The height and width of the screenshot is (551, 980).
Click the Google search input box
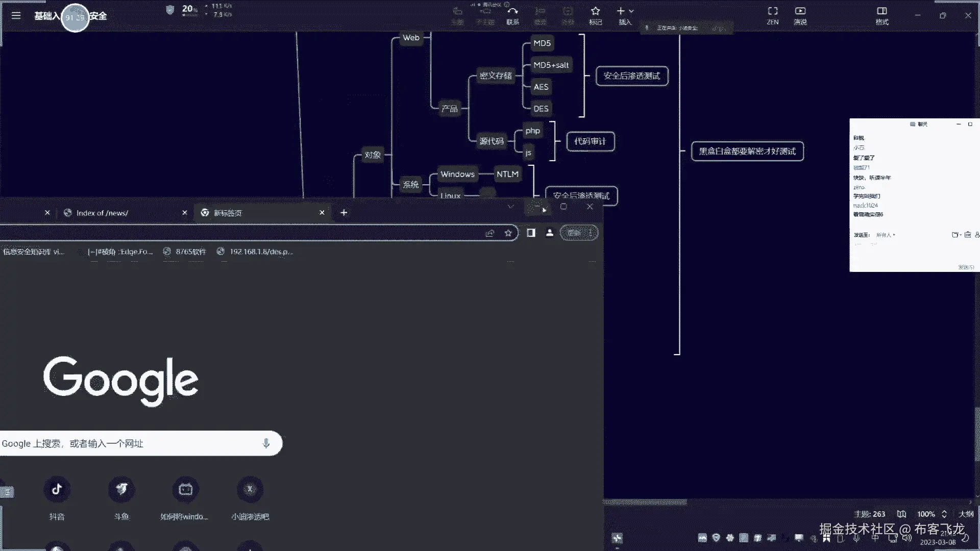click(x=128, y=443)
